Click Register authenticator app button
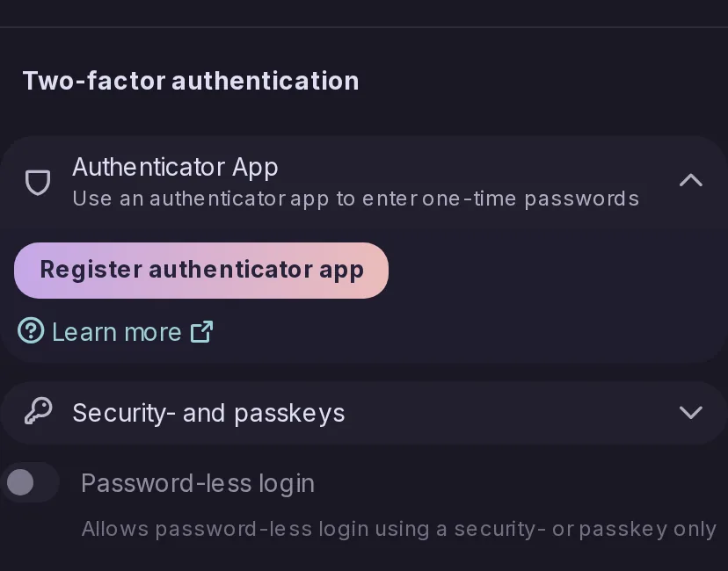Screen dimensions: 728x571 click(x=201, y=271)
